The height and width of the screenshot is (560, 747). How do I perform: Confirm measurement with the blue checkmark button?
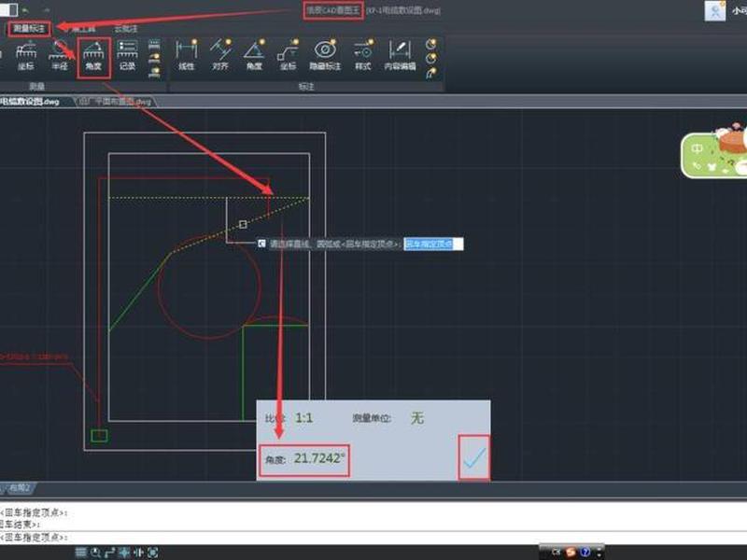click(x=474, y=457)
